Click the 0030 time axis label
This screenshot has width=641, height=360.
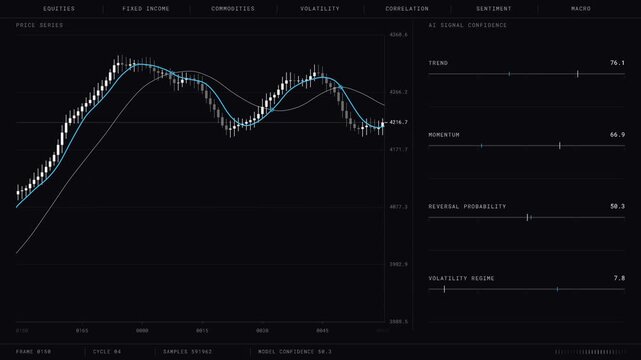pos(262,331)
